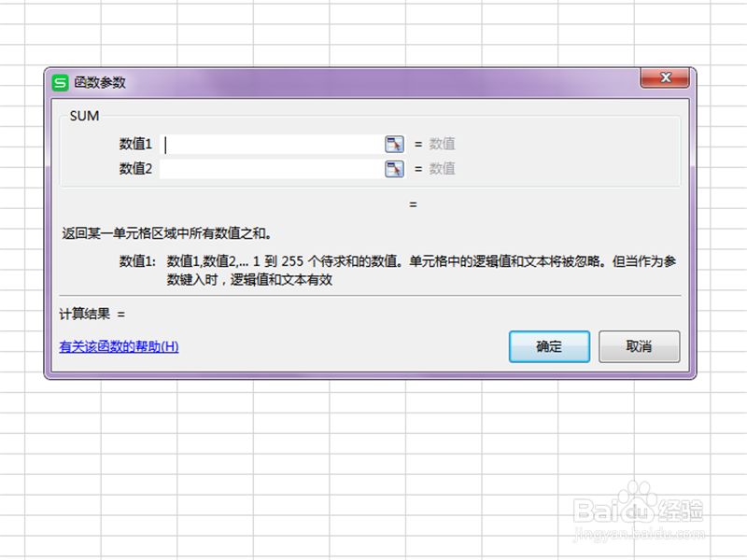Click the 计算结果 = label
Screen dimensions: 747x560
pos(92,315)
